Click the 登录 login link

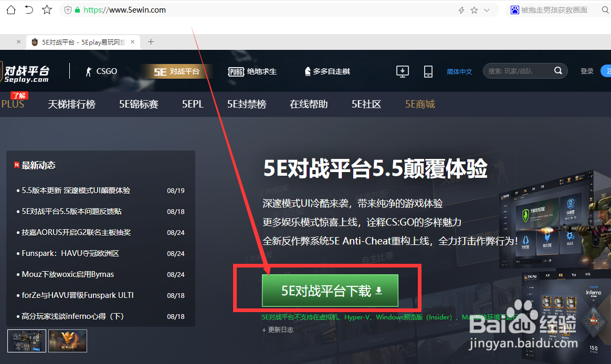pyautogui.click(x=587, y=71)
